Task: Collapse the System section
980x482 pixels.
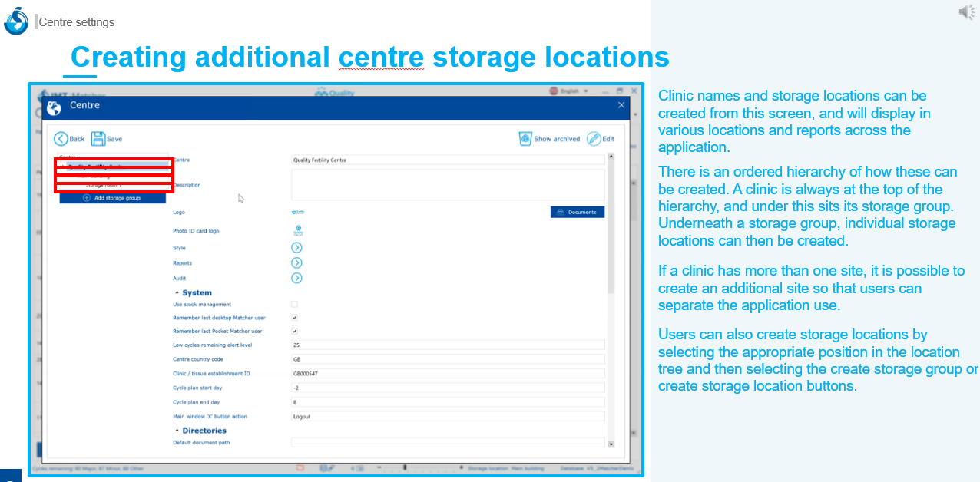Action: click(177, 293)
